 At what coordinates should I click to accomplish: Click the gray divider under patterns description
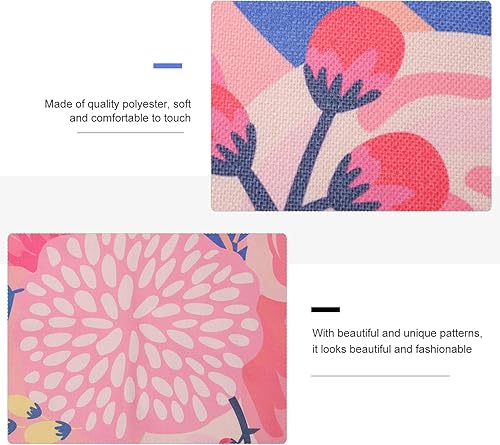click(x=380, y=376)
